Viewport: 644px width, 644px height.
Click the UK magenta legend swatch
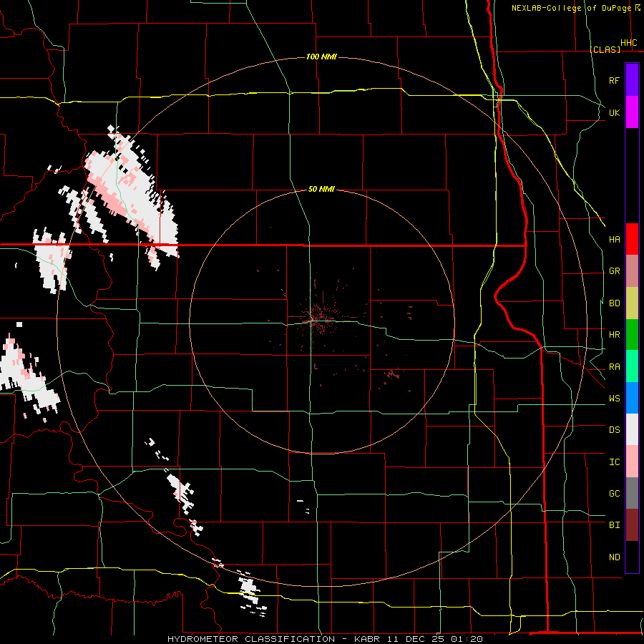tap(632, 112)
